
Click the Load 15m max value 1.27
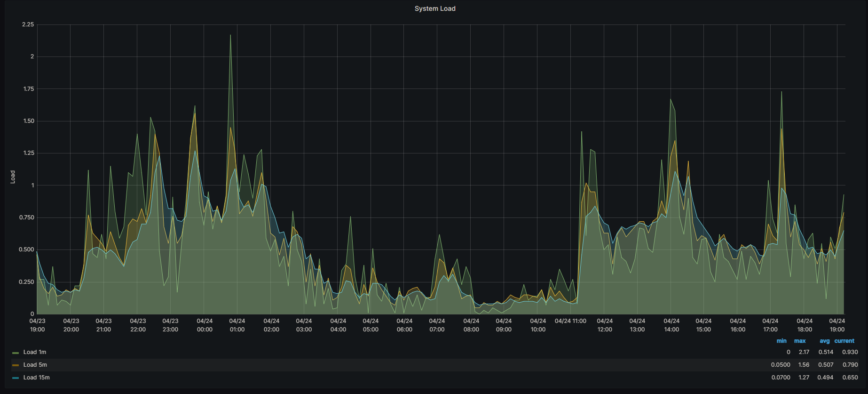pos(804,378)
